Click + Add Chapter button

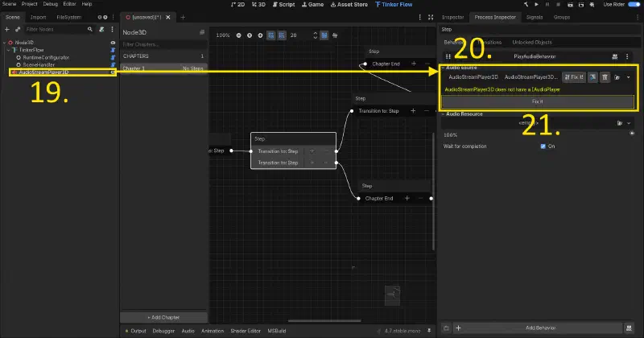163,317
